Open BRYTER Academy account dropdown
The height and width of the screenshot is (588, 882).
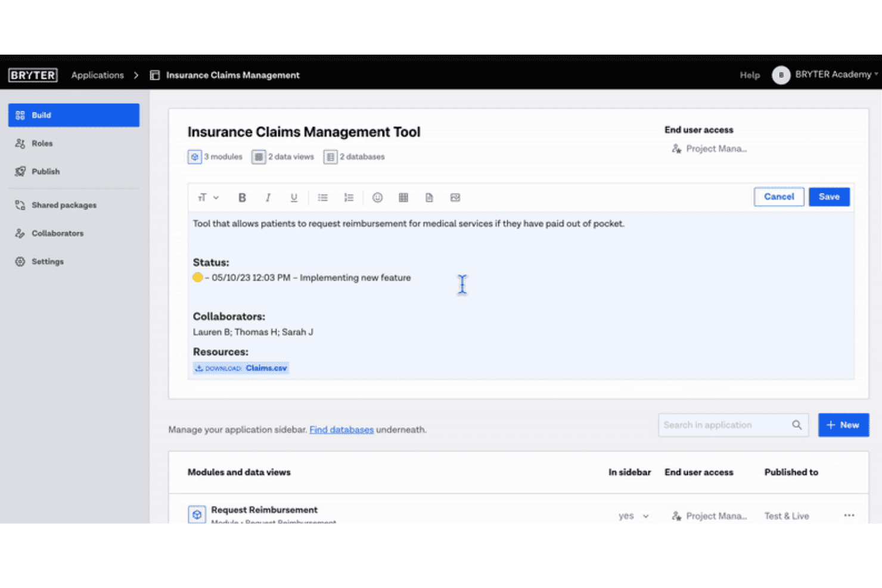pyautogui.click(x=837, y=74)
